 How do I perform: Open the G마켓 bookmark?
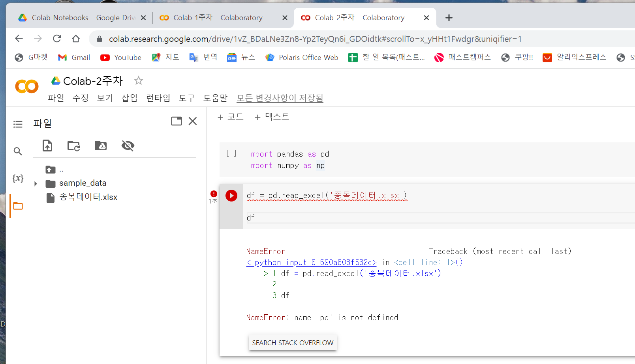pyautogui.click(x=31, y=57)
